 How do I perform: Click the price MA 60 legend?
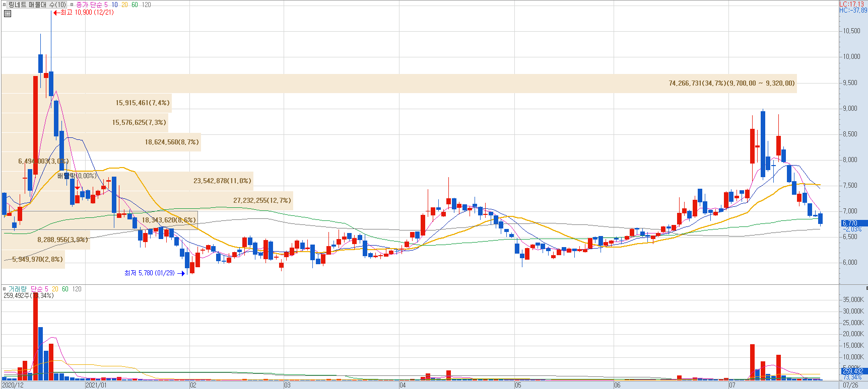[135, 5]
